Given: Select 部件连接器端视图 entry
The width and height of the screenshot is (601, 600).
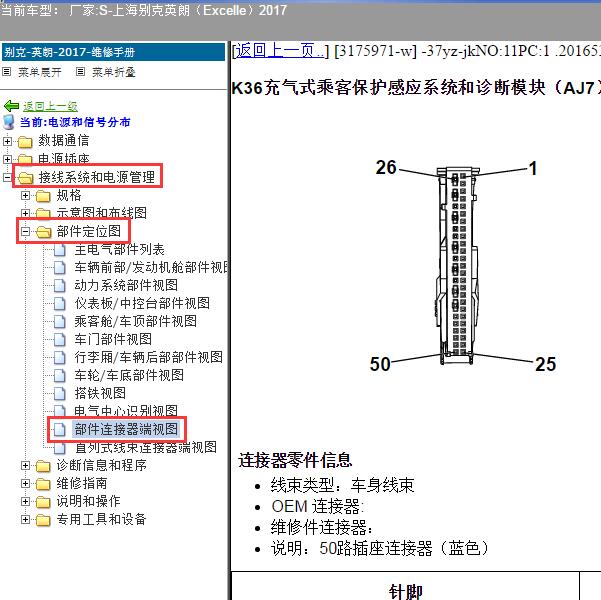Looking at the screenshot, I should pyautogui.click(x=126, y=429).
